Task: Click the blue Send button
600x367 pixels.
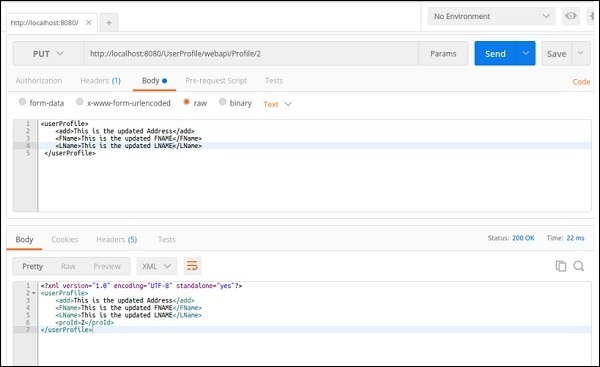Action: click(x=496, y=53)
